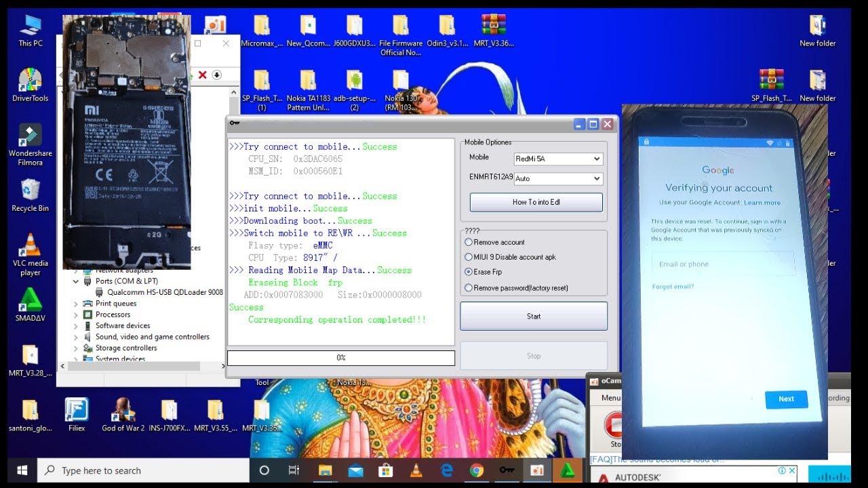This screenshot has width=868, height=488.
Task: Open MRT_V3.55 folder on desktop
Action: pos(216,415)
